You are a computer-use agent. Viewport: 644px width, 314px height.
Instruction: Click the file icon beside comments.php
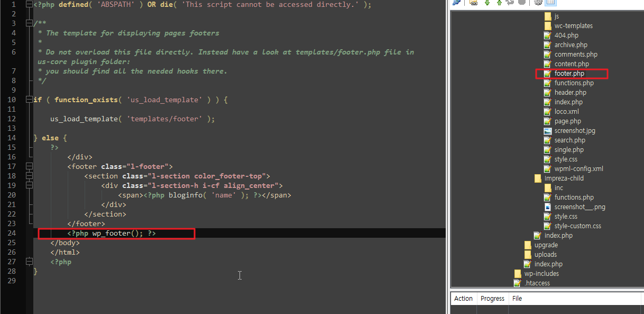tap(548, 54)
